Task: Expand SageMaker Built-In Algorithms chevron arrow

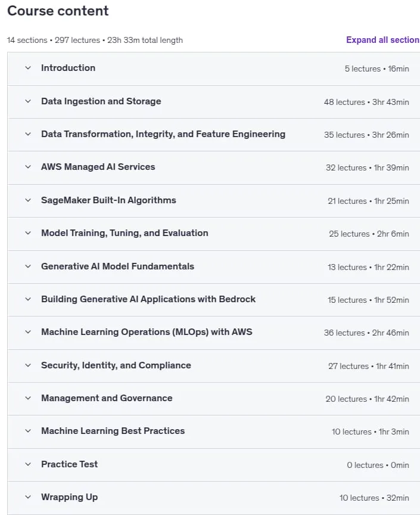Action: pos(28,200)
